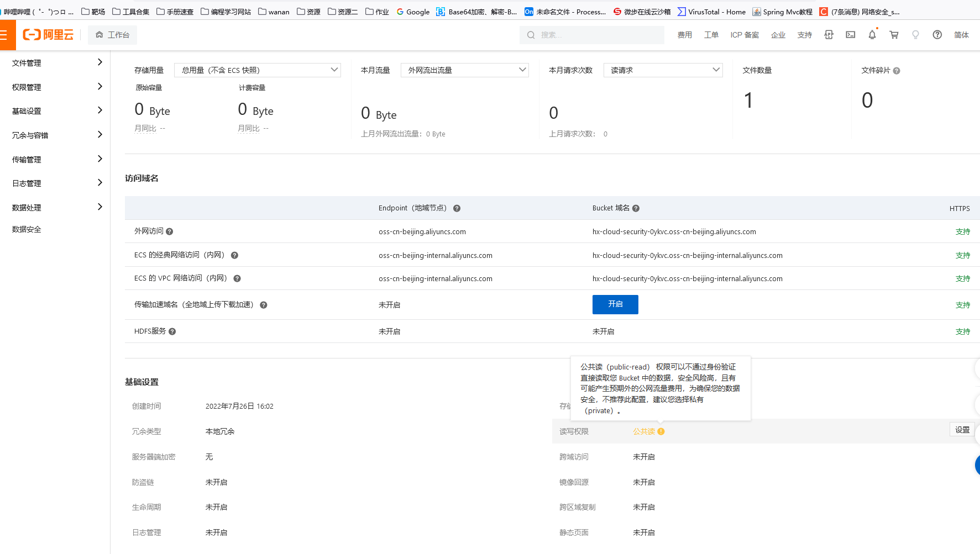Switch language with 简体 button
This screenshot has width=980, height=554.
(x=961, y=35)
